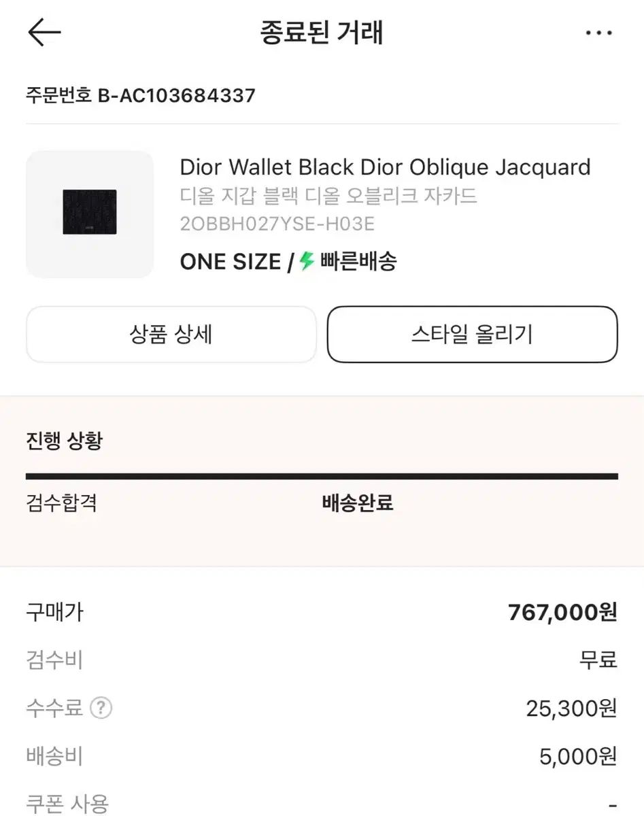This screenshot has width=644, height=816.
Task: Tap the green lightning 빠른배송 icon
Action: tap(307, 260)
